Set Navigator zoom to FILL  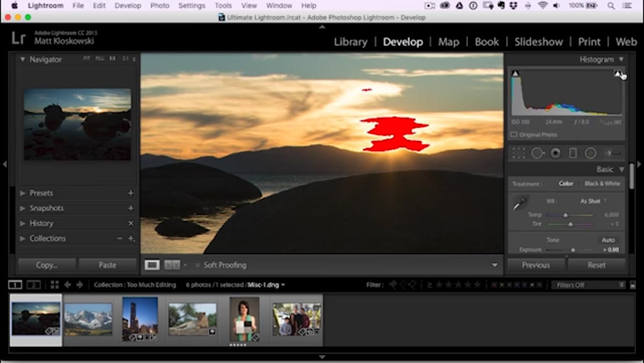click(x=100, y=59)
